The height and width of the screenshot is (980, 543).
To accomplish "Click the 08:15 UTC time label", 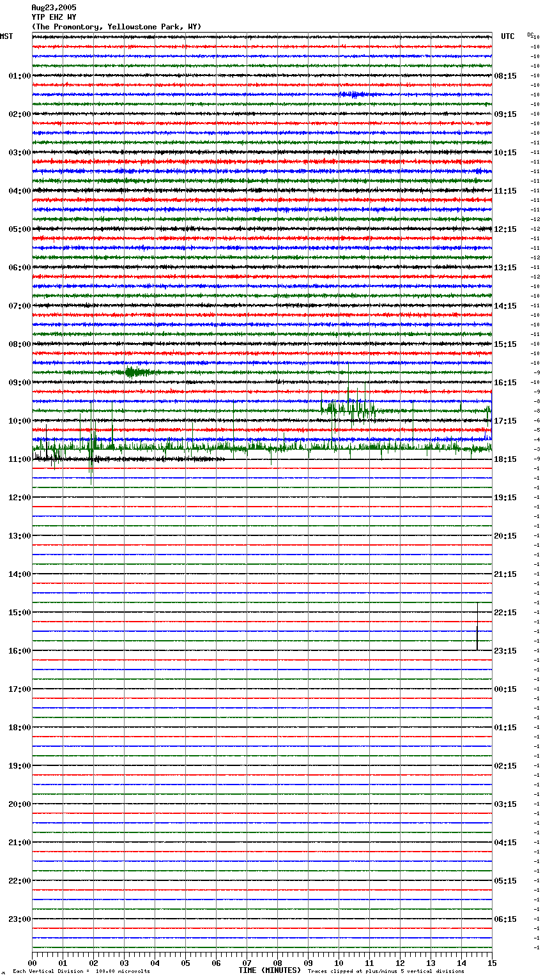I will click(505, 76).
